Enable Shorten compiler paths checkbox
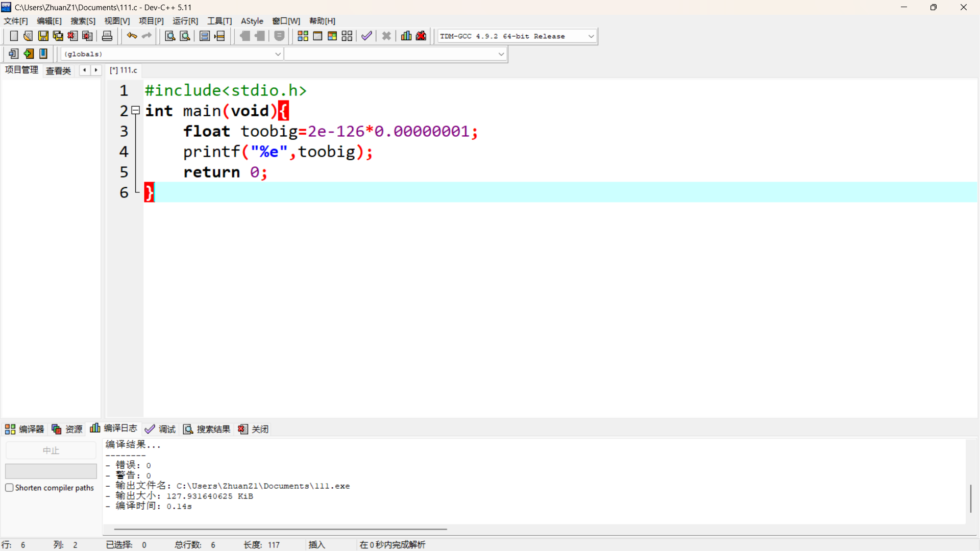 coord(9,488)
